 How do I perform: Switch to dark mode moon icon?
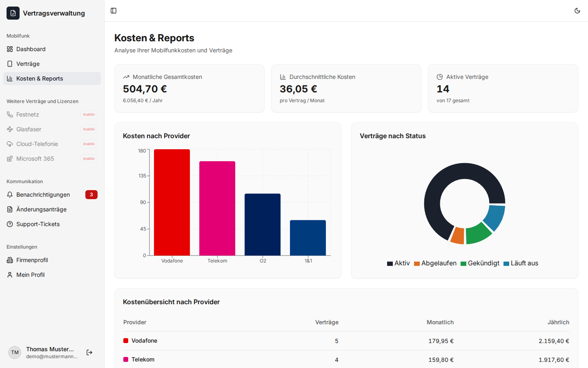pyautogui.click(x=577, y=11)
